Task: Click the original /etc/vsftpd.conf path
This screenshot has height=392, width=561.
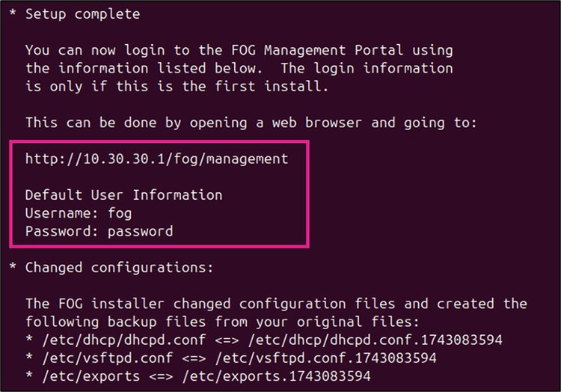Action: (x=107, y=358)
